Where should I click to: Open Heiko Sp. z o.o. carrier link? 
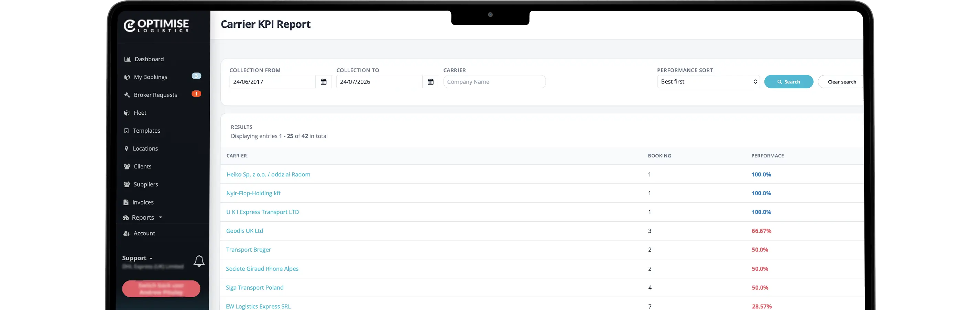click(268, 175)
